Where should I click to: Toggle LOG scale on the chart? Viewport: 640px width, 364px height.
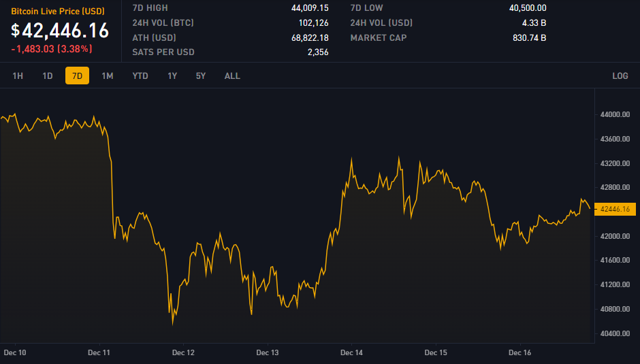pyautogui.click(x=620, y=76)
